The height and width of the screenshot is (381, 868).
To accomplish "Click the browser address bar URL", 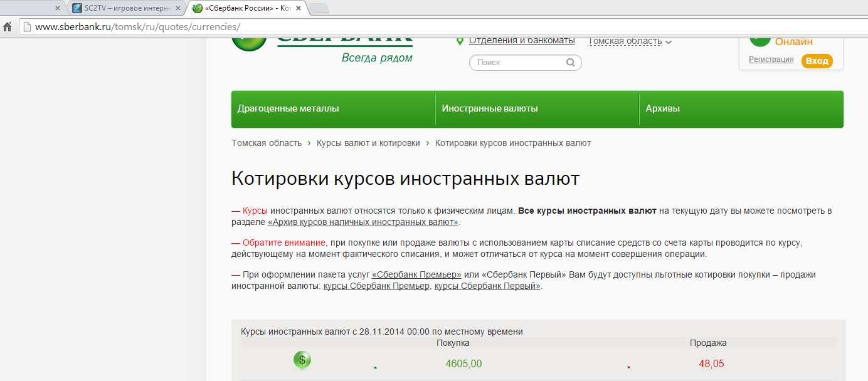I will point(137,27).
